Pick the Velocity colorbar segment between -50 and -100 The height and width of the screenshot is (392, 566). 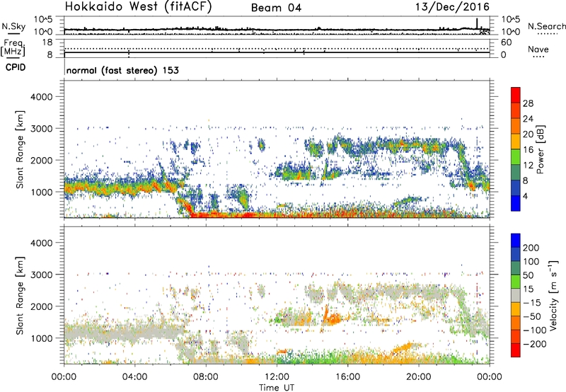tap(516, 323)
